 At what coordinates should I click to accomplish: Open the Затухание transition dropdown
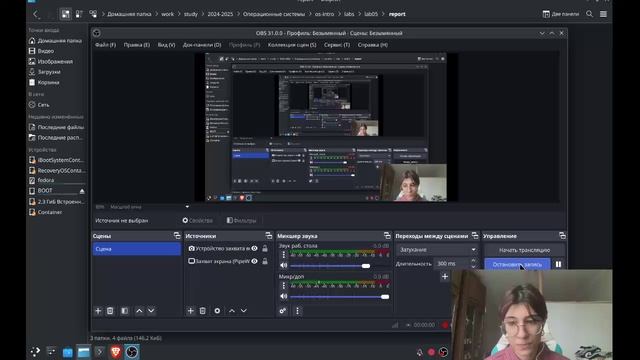[x=437, y=249]
